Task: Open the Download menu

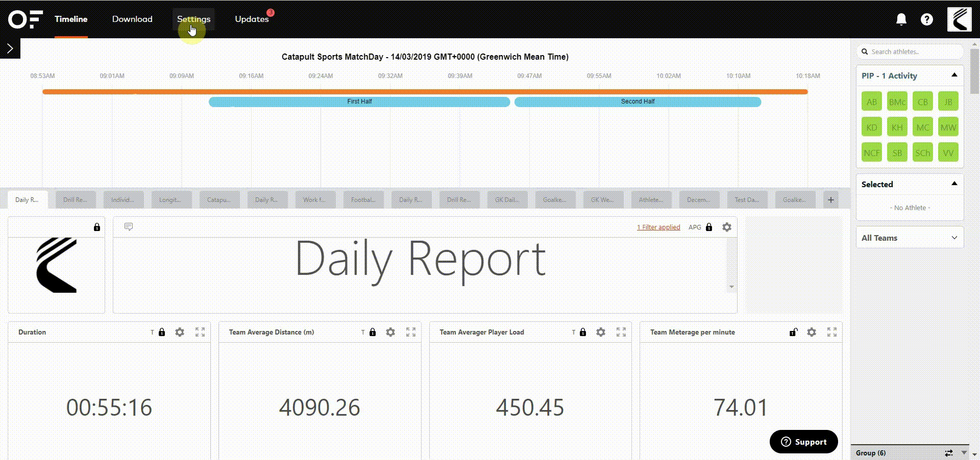Action: (x=132, y=19)
